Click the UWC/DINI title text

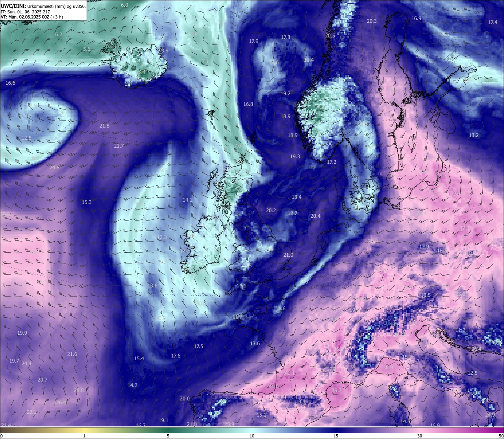click(13, 6)
